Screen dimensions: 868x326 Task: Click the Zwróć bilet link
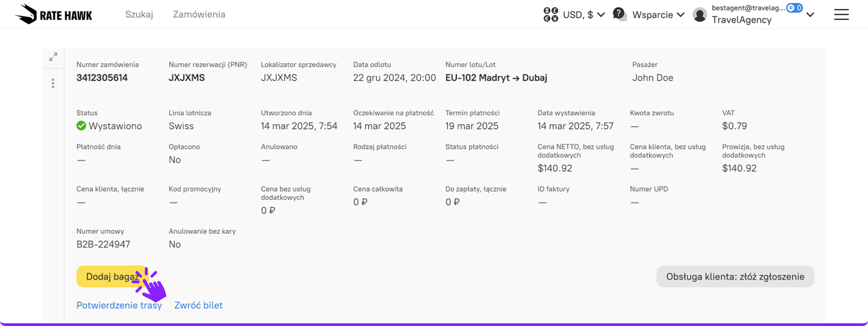click(198, 305)
